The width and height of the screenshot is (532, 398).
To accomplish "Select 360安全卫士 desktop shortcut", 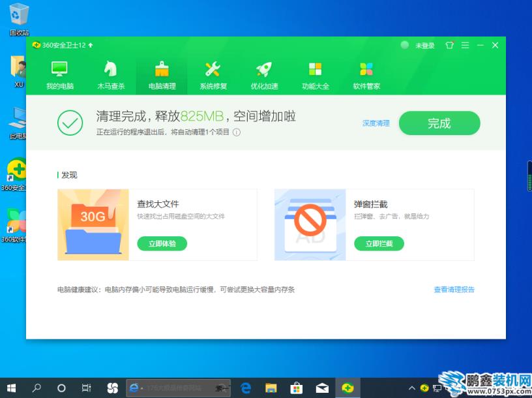I will (x=14, y=175).
